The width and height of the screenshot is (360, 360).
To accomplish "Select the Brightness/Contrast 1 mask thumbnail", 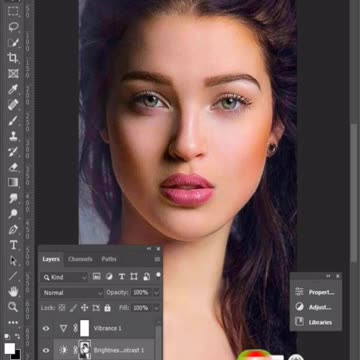I will (x=85, y=350).
